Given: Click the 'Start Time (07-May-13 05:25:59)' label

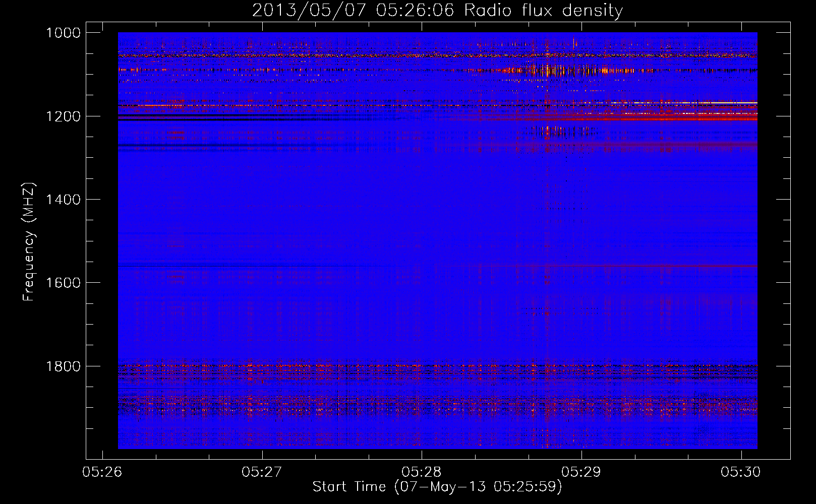Looking at the screenshot, I should tap(437, 487).
